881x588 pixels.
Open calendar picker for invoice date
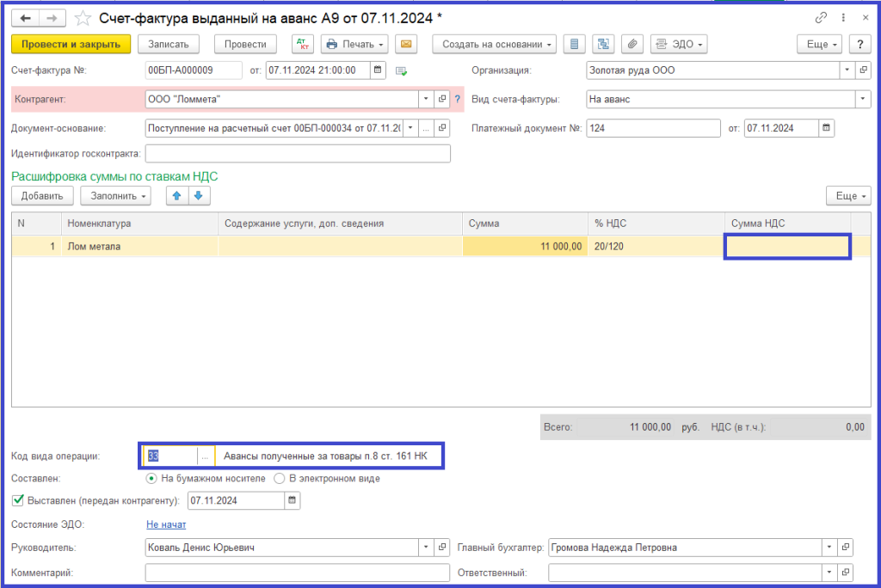pos(379,70)
